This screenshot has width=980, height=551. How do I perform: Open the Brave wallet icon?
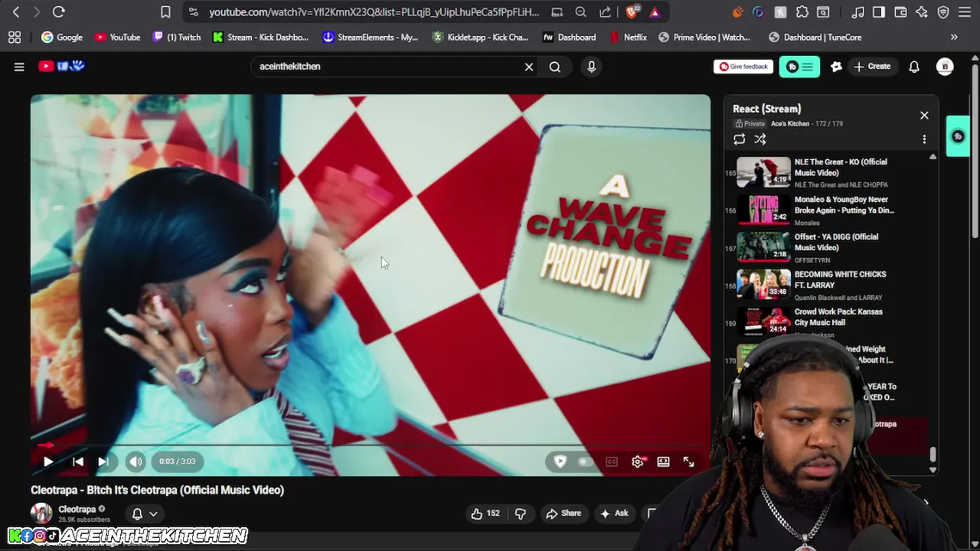pyautogui.click(x=900, y=12)
